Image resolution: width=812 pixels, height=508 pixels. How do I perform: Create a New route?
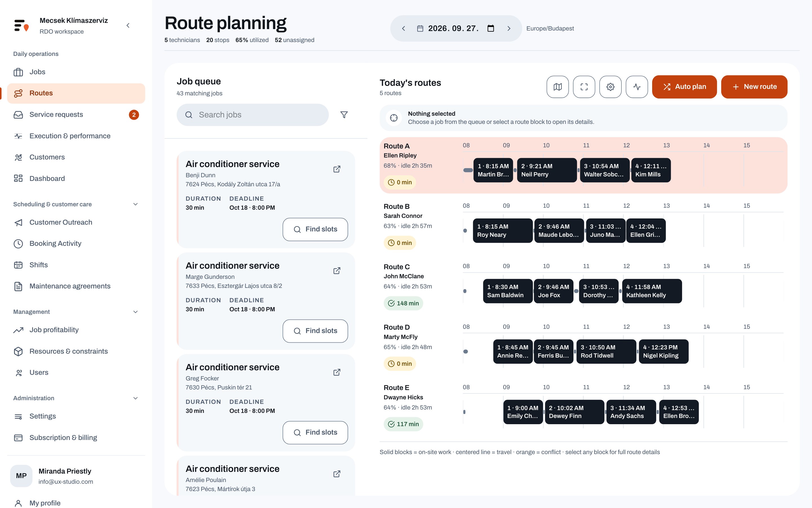pyautogui.click(x=754, y=87)
